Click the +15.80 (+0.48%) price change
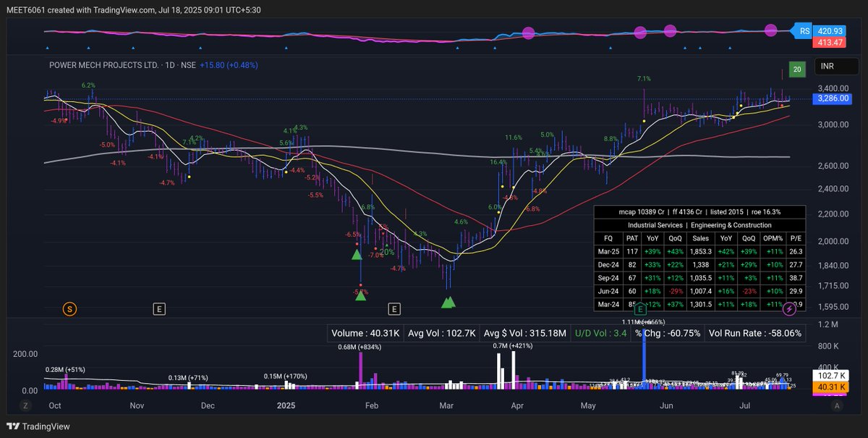Viewport: 868px width, 438px height. tap(229, 65)
